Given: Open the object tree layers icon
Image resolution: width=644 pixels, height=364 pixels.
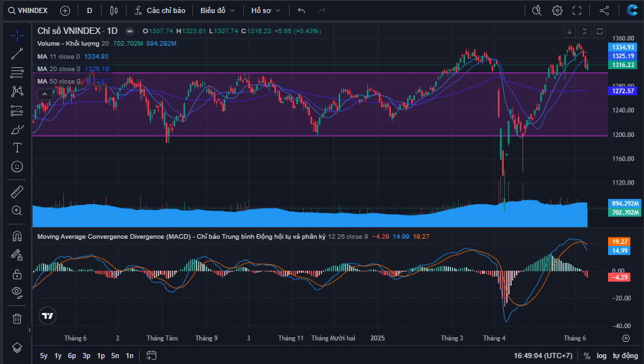Looking at the screenshot, I should coord(17,348).
